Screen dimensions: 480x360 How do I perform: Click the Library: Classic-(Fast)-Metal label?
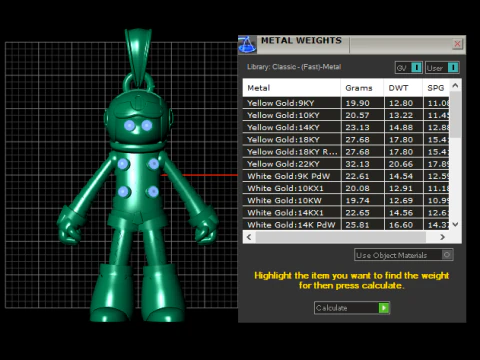294,67
